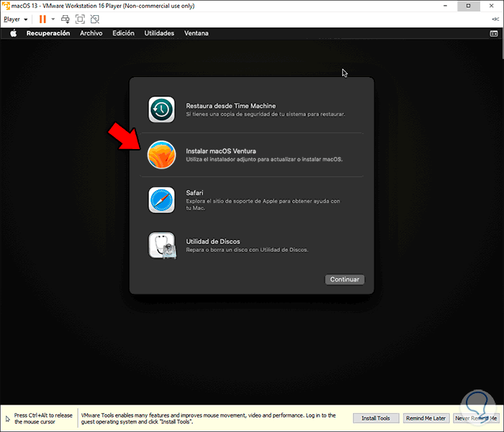Click the VMware Workstation title bar icon

coord(6,6)
